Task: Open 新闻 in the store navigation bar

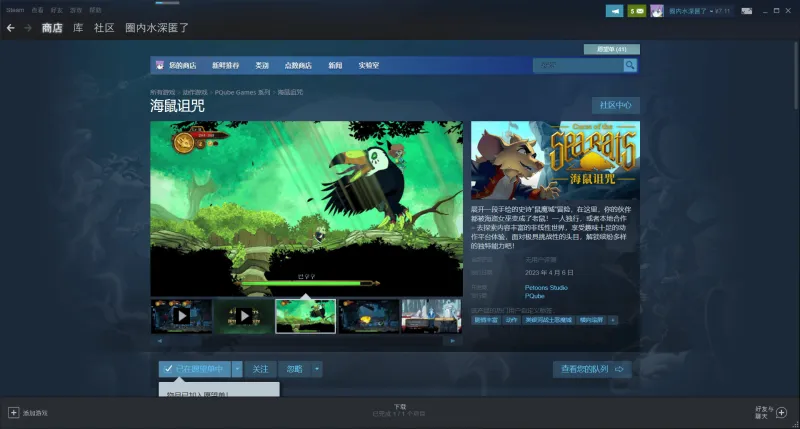Action: (335, 65)
